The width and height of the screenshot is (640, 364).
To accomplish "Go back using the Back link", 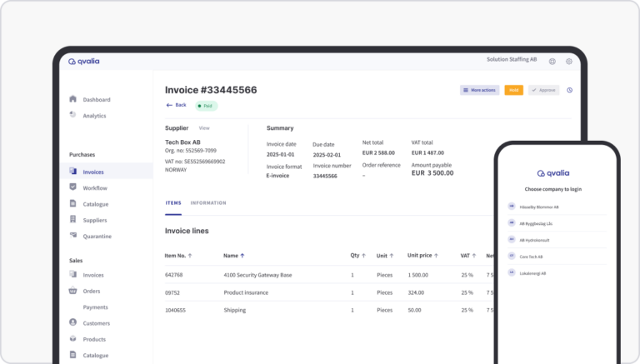I will [176, 105].
